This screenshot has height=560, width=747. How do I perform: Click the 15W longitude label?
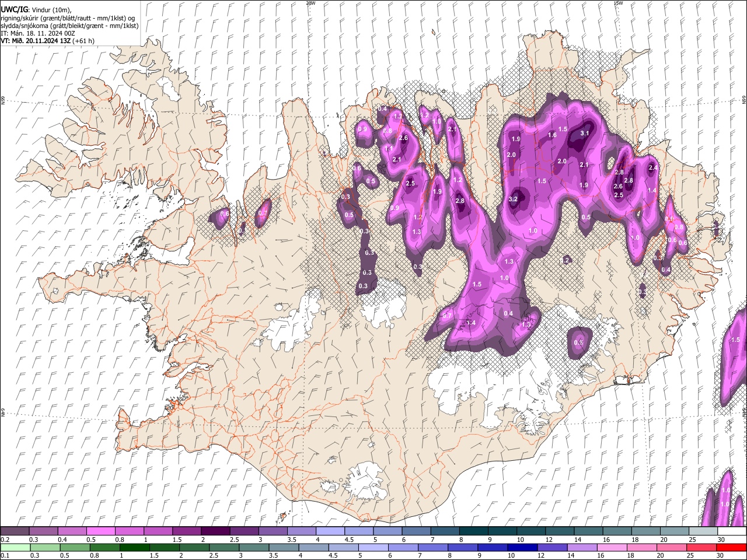pos(618,3)
